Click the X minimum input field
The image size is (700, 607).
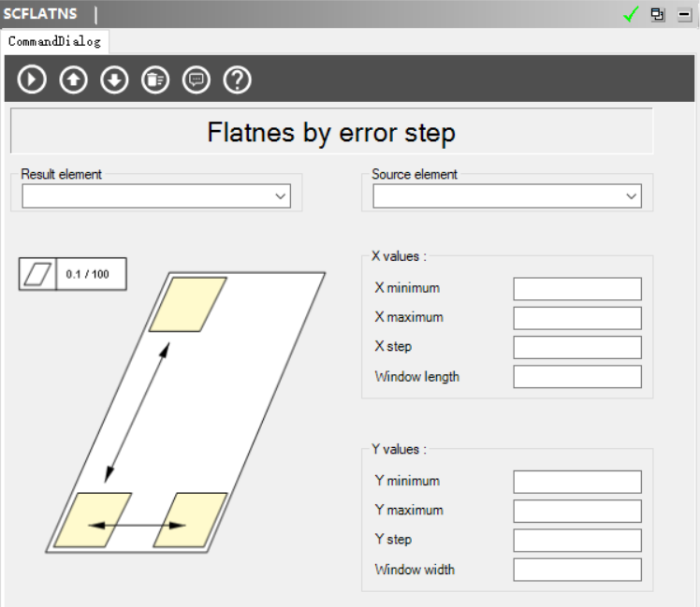pyautogui.click(x=576, y=289)
